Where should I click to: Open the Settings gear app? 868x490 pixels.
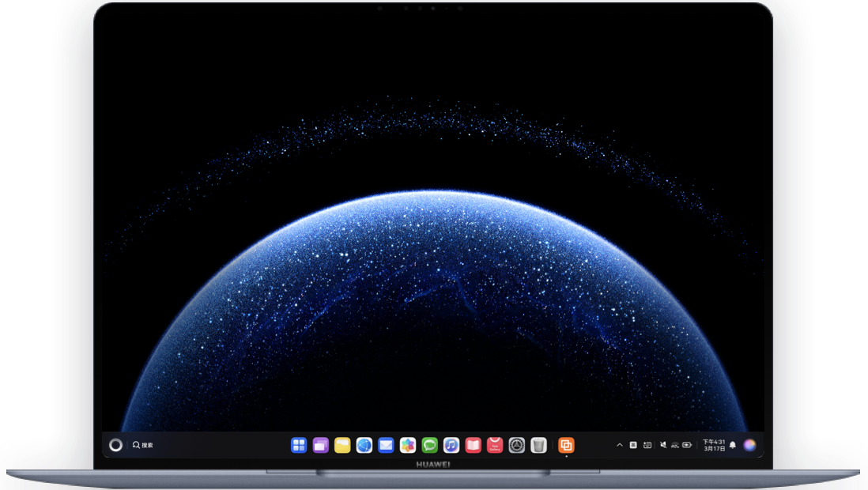click(x=517, y=445)
